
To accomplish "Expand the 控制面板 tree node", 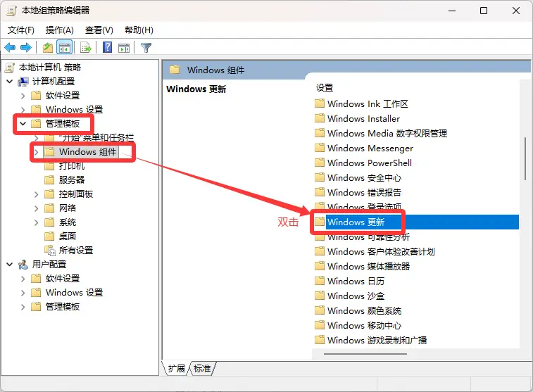I will pos(37,194).
